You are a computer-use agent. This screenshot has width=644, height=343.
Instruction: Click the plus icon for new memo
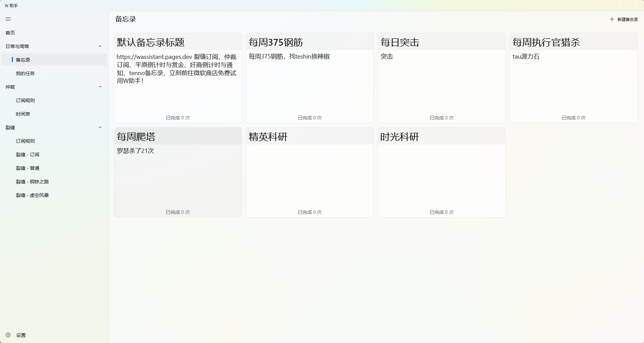tap(612, 19)
